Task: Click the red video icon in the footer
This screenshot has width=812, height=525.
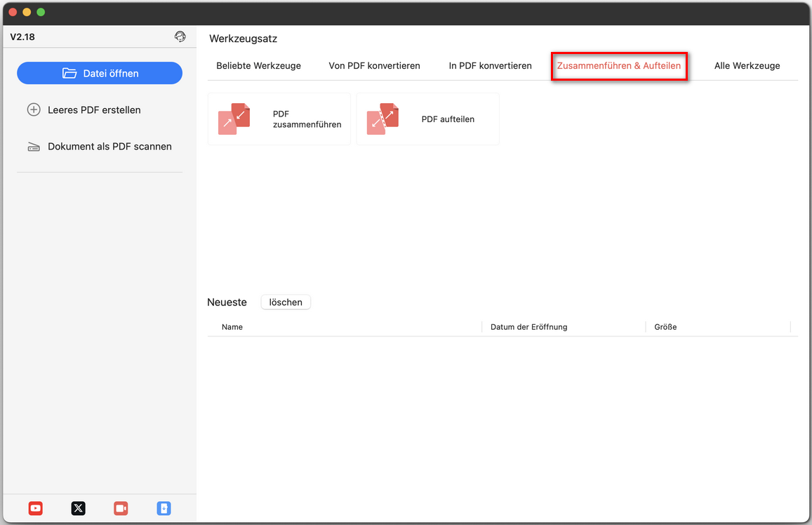Action: click(120, 508)
